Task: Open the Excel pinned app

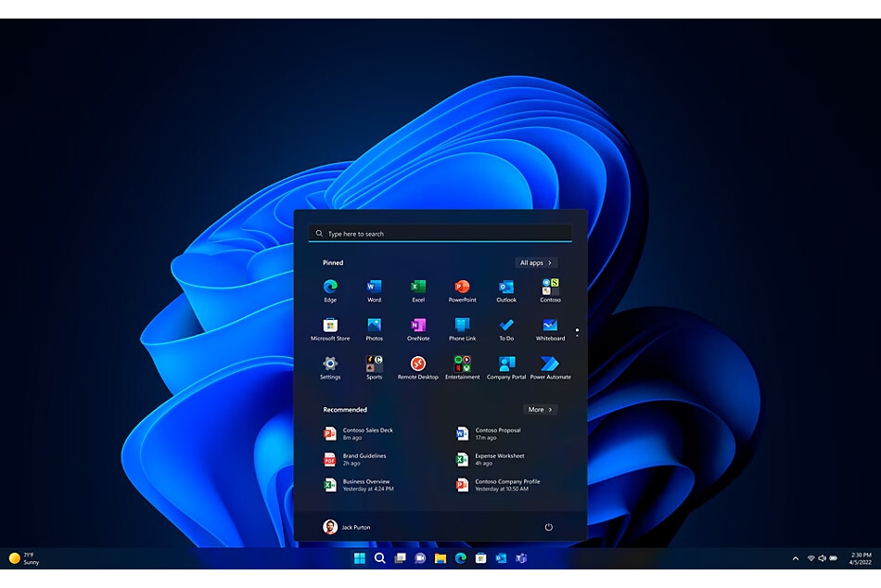Action: pyautogui.click(x=418, y=288)
